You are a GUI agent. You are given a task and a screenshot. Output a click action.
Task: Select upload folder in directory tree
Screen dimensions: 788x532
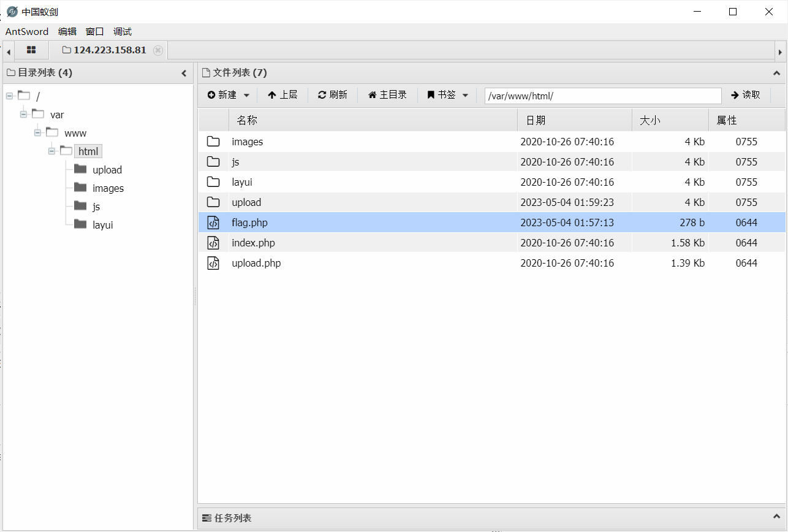[107, 170]
